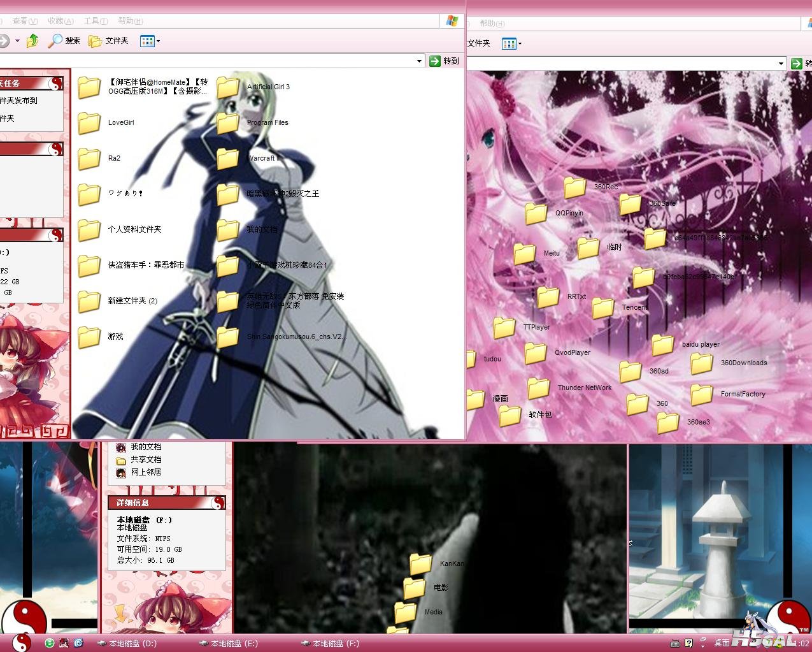Toggle Folders (文件夹) pane in left window

(x=109, y=41)
